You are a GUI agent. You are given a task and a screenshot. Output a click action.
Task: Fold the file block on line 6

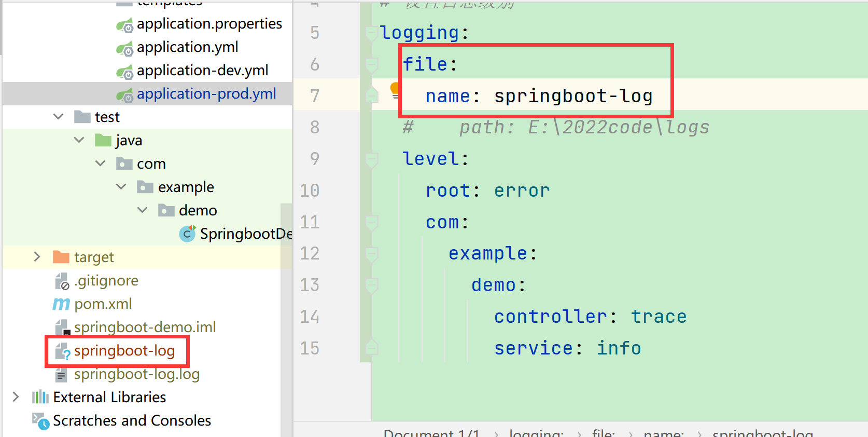[372, 65]
